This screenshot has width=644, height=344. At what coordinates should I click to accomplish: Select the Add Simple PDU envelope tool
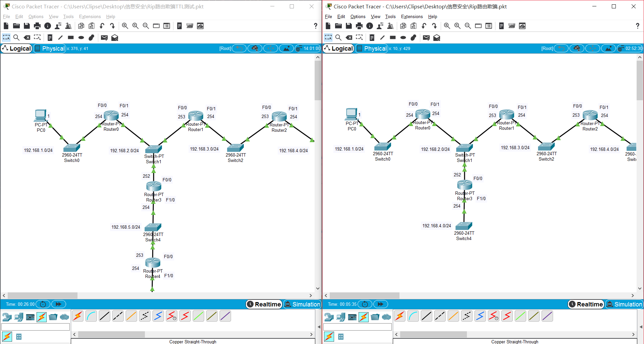(x=104, y=38)
